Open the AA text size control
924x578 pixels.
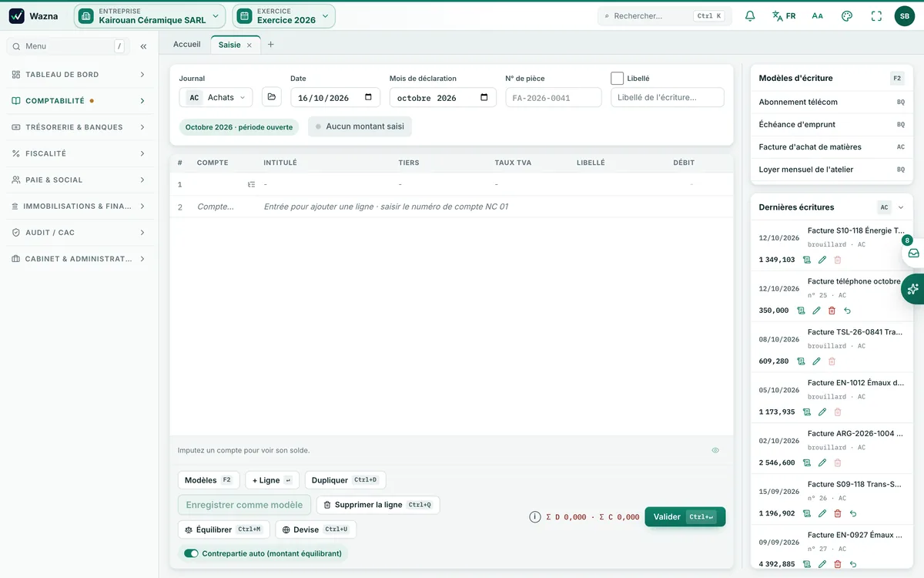point(818,16)
